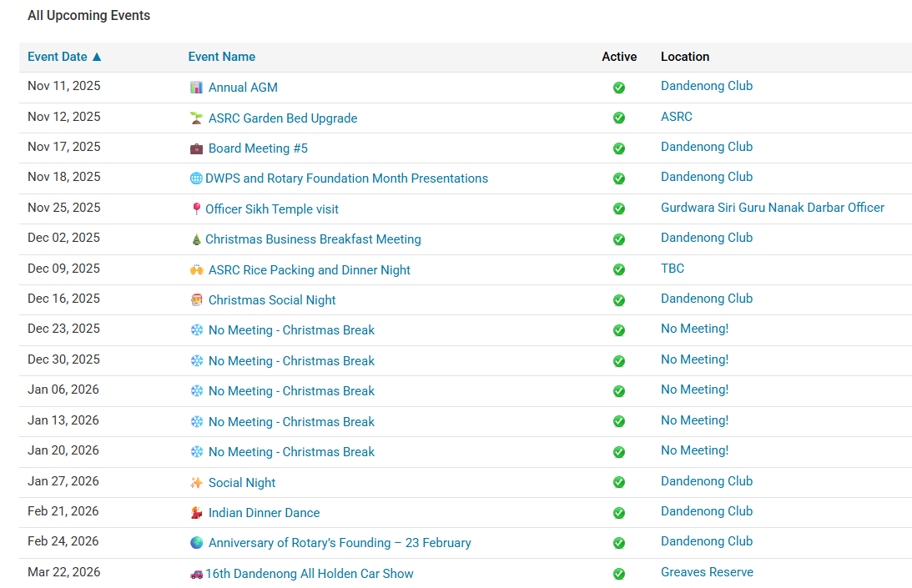Viewport: 912px width, 588px height.
Task: Open the Christmas Business Breakfast Meeting event
Action: point(313,239)
